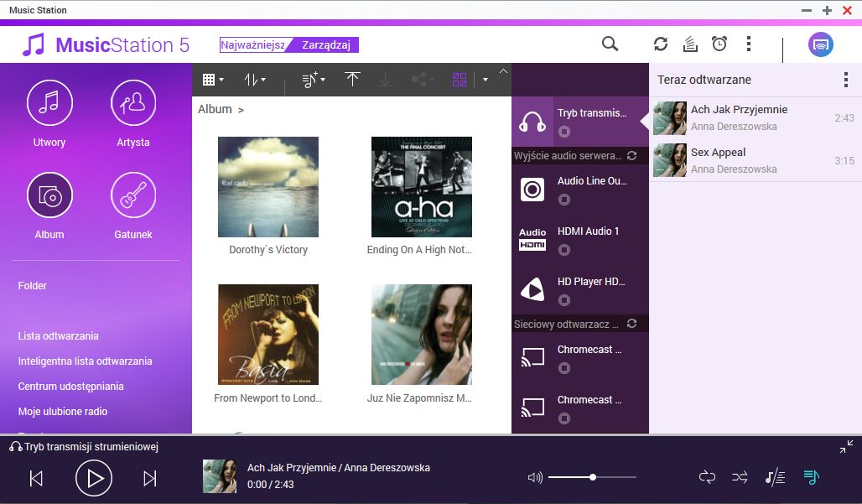Open the Dorothy`s Victory album
This screenshot has height=504, width=862.
tap(268, 187)
